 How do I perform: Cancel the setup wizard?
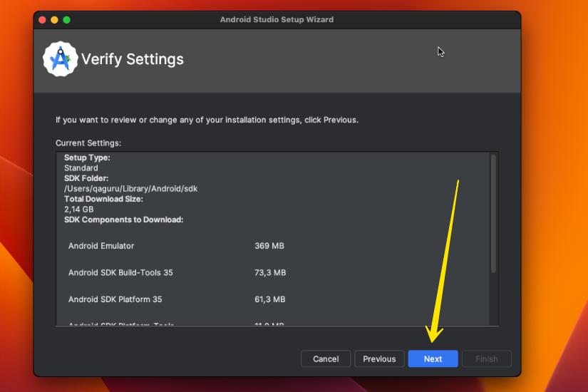click(x=326, y=359)
